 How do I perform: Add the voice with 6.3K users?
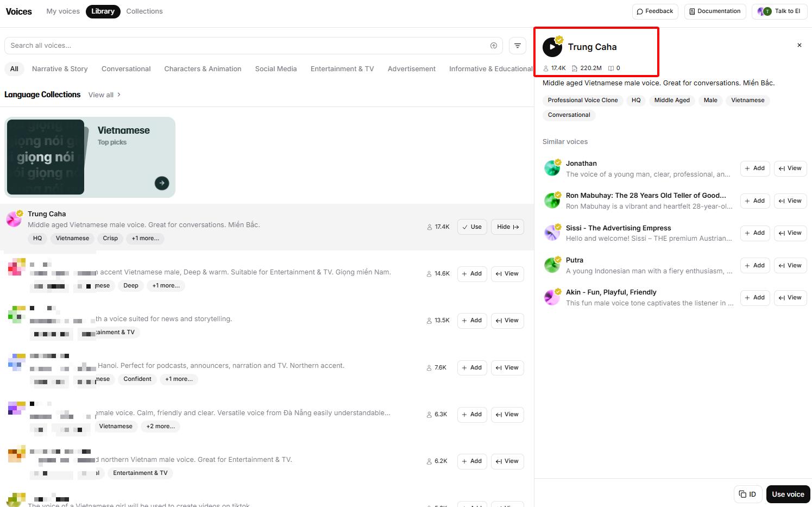[472, 415]
